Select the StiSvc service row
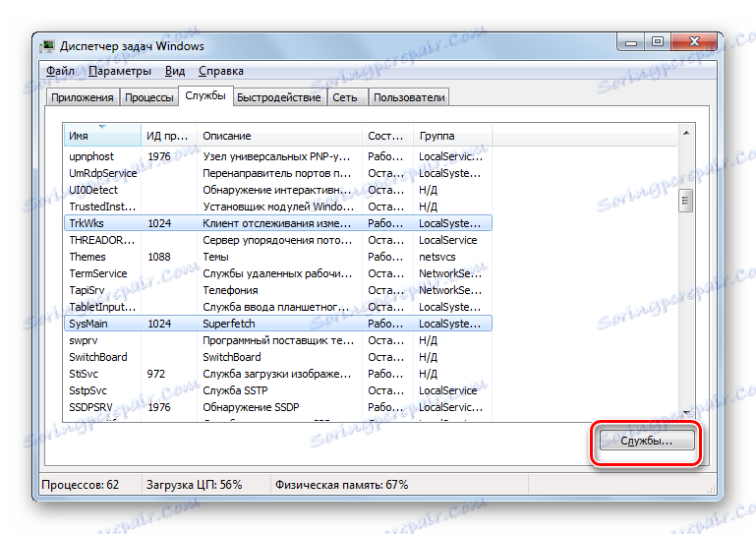The image size is (756, 534). pos(277,374)
